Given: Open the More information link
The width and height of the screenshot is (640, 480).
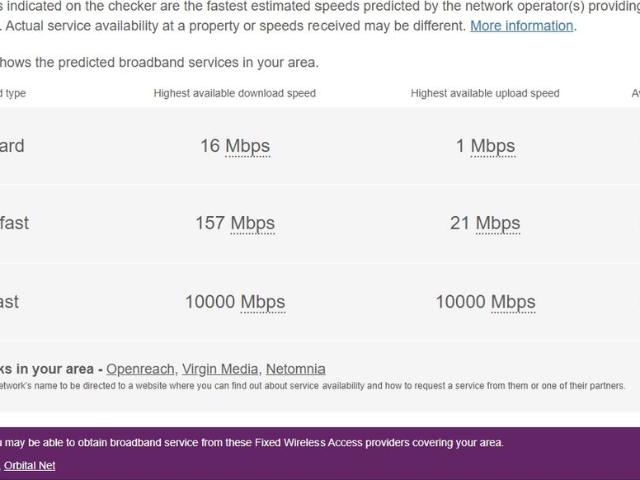Looking at the screenshot, I should (521, 26).
